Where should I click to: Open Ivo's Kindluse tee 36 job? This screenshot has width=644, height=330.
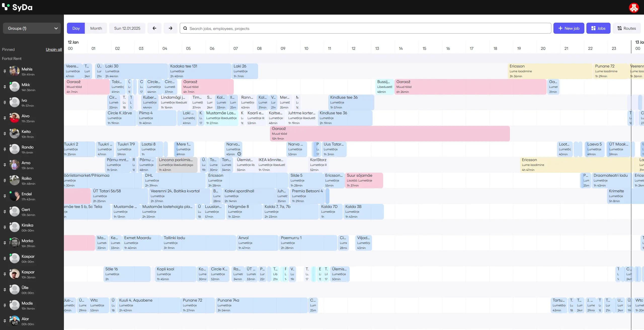[351, 102]
